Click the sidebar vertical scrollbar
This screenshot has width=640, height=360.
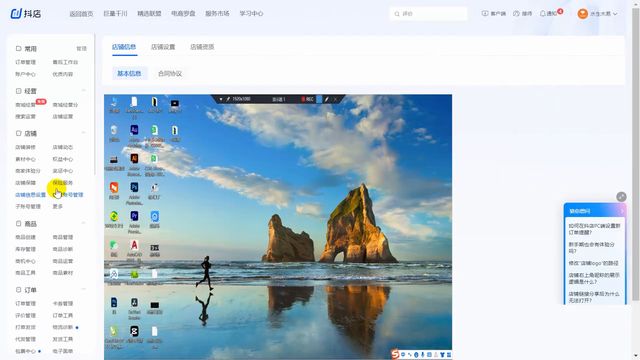coord(95,104)
